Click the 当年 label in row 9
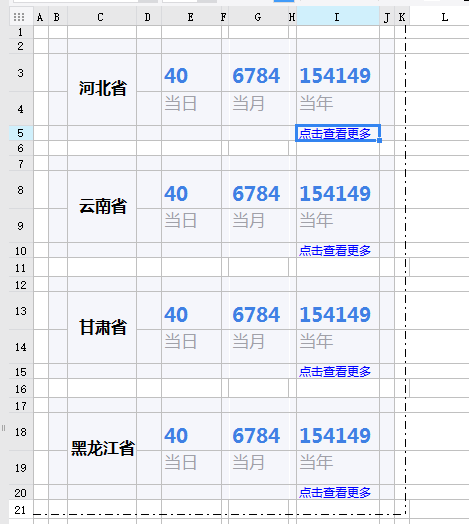Screen dimensions: 469x524 pyautogui.click(x=316, y=221)
